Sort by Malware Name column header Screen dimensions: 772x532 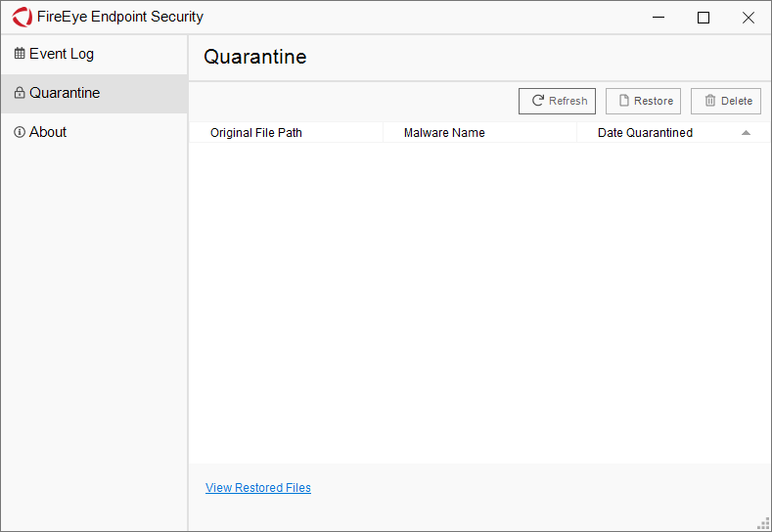pos(444,133)
